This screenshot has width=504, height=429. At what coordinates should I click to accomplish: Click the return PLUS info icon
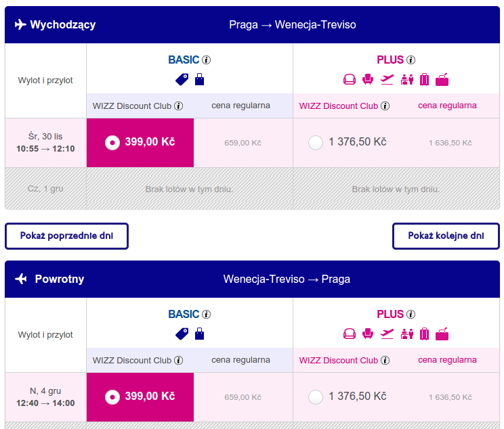[411, 315]
